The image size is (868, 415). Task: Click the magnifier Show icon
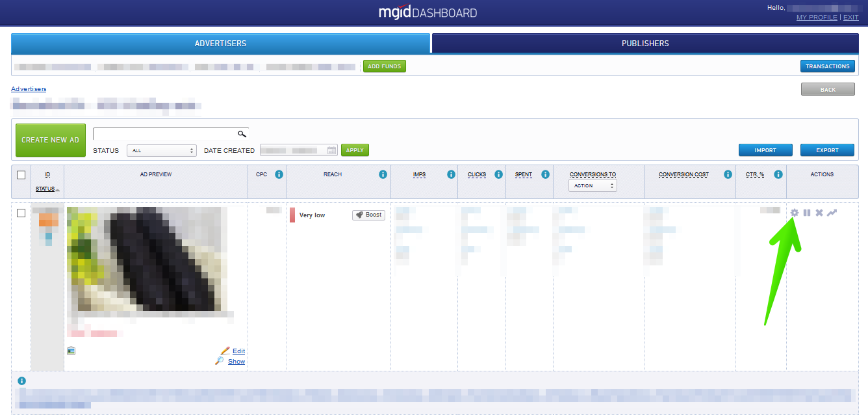[220, 360]
